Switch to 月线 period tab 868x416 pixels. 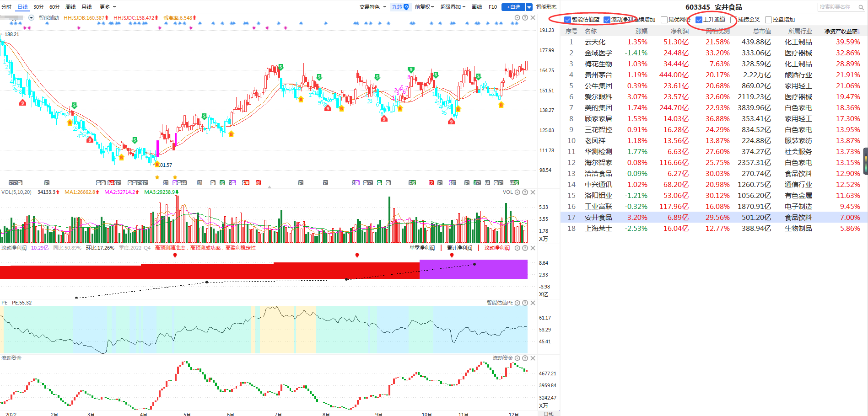click(x=86, y=7)
